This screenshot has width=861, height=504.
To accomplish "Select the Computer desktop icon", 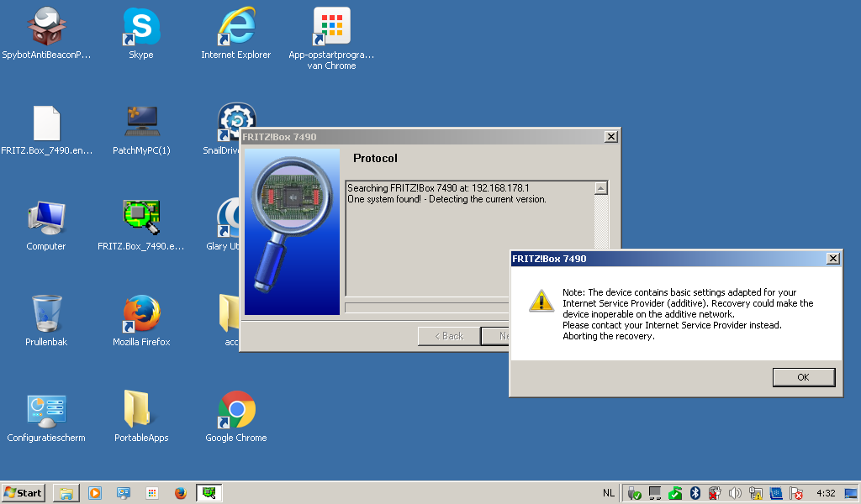I will click(x=46, y=226).
